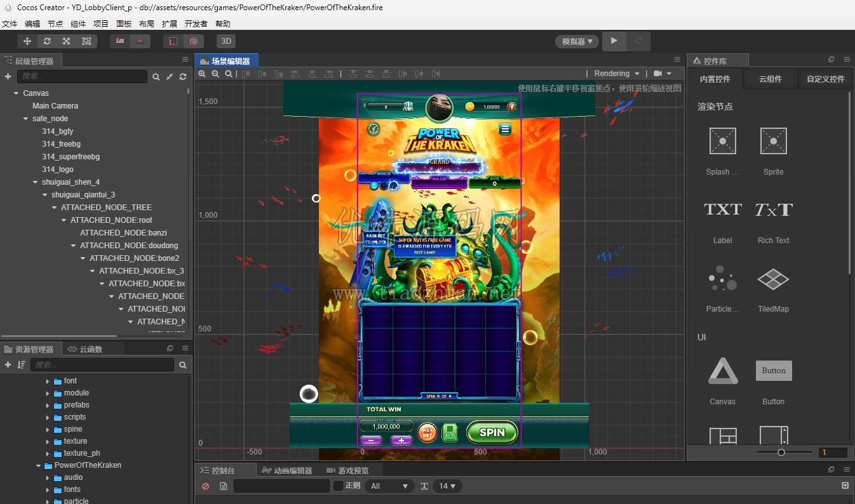
Task: Clear the console log
Action: pos(205,486)
